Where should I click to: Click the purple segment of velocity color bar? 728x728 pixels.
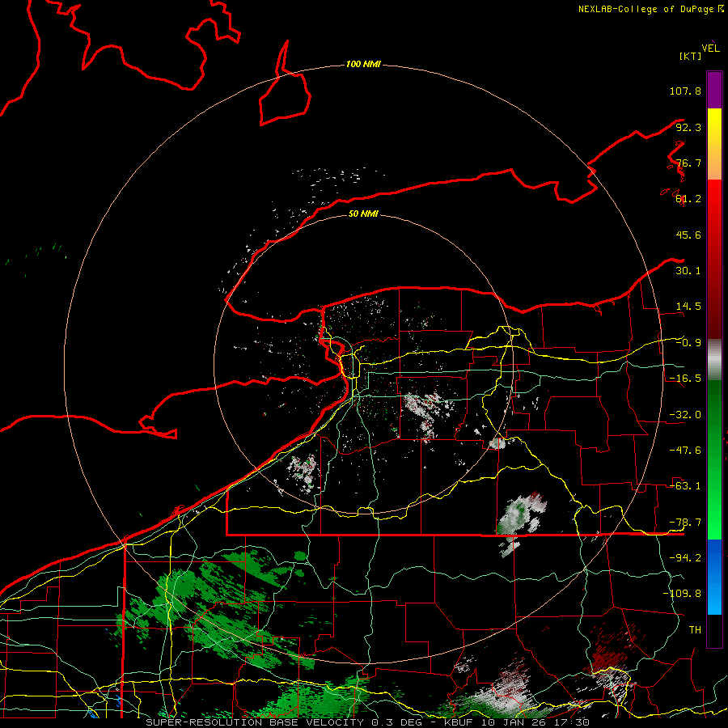click(x=714, y=90)
